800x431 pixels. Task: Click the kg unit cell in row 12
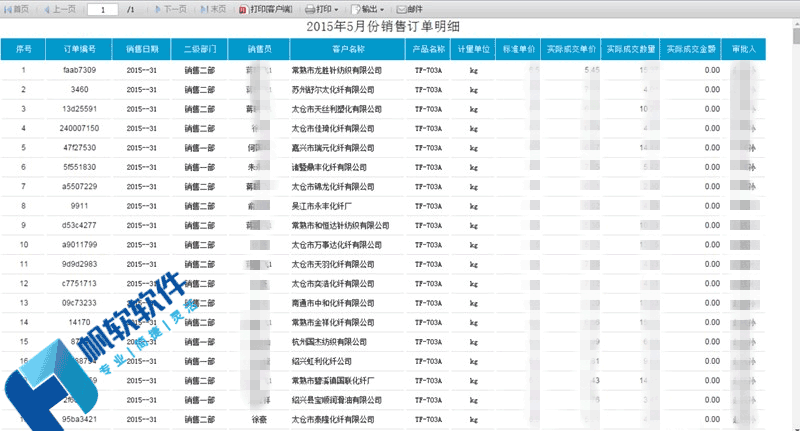473,284
